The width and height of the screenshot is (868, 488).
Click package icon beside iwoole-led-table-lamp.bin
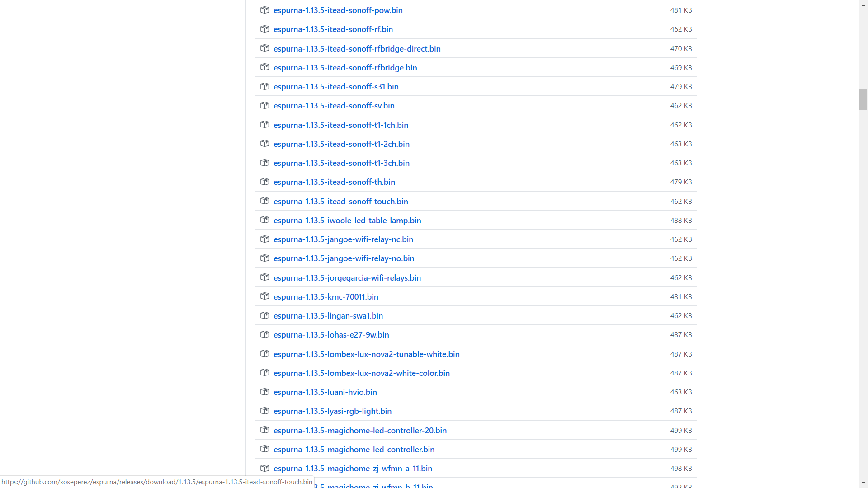pos(265,220)
